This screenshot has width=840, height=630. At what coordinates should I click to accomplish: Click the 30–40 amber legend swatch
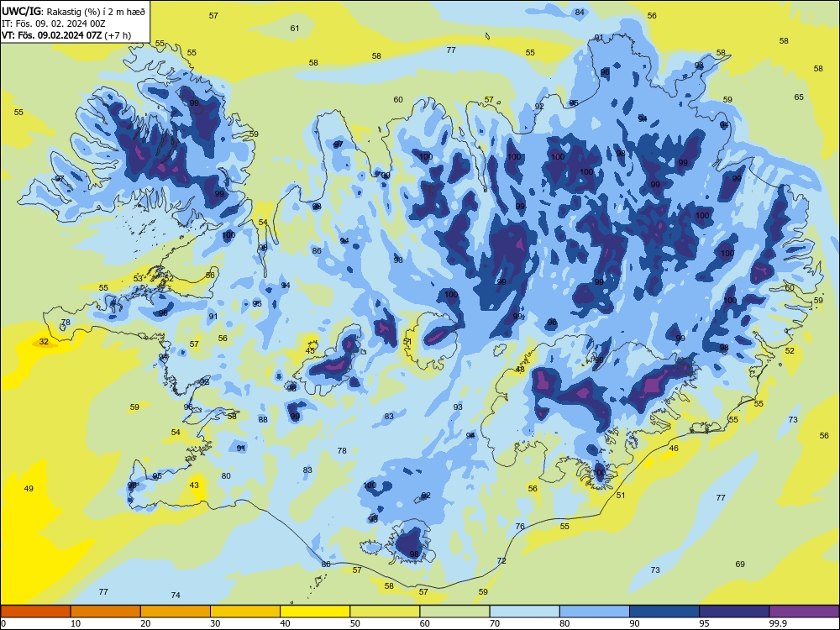(x=245, y=612)
